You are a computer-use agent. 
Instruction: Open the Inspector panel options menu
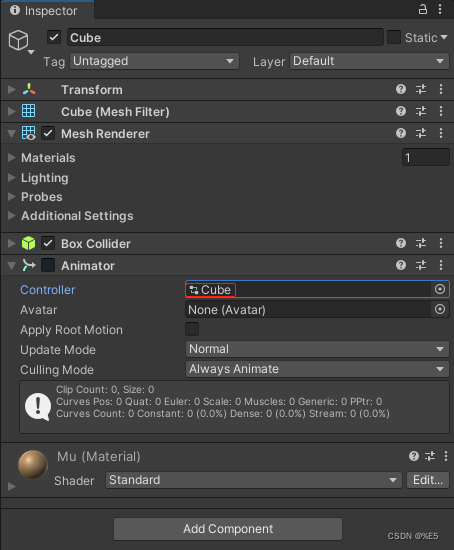(x=440, y=9)
